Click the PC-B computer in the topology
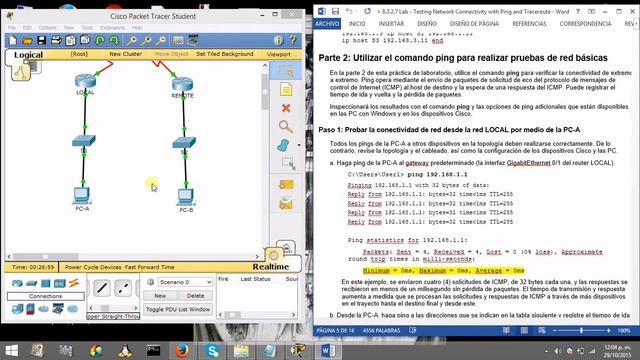Screen dimensions: 640x360 click(186, 197)
